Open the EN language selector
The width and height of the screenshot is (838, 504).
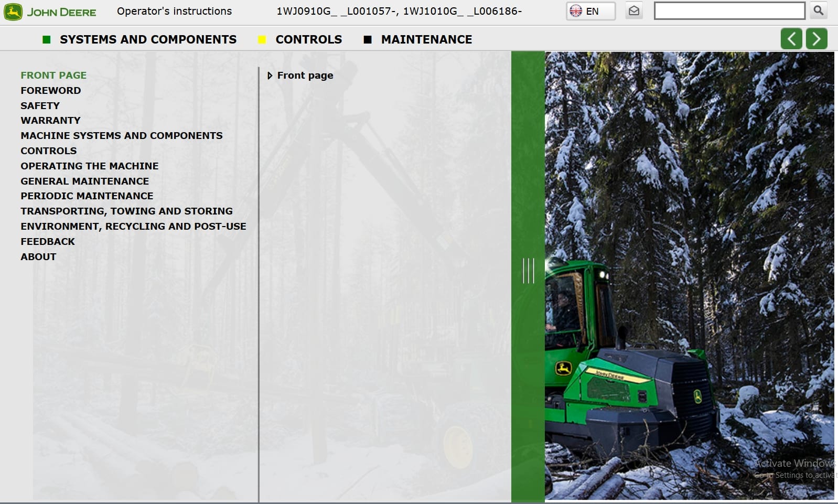(590, 11)
